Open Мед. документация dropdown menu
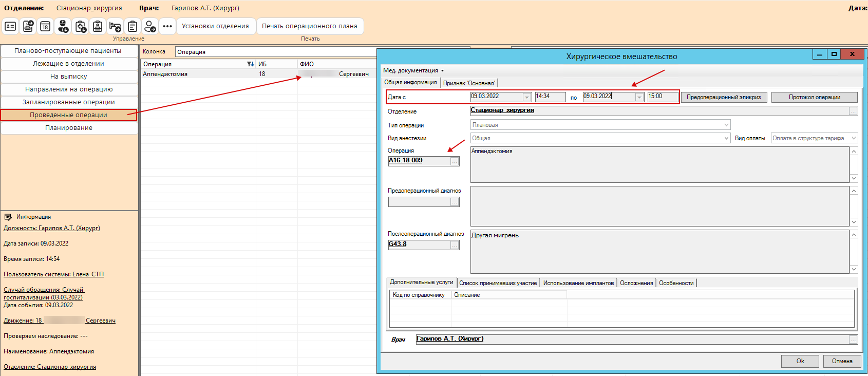The width and height of the screenshot is (868, 376). 413,70
